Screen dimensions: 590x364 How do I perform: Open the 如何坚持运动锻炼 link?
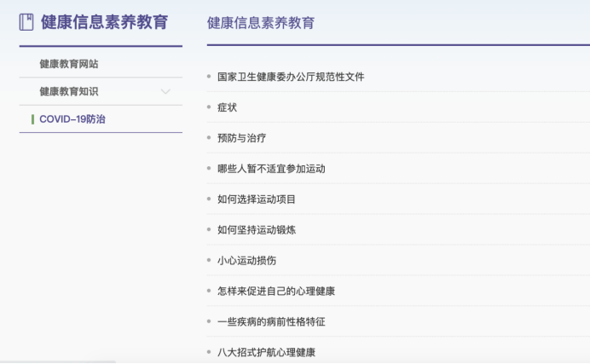click(256, 230)
